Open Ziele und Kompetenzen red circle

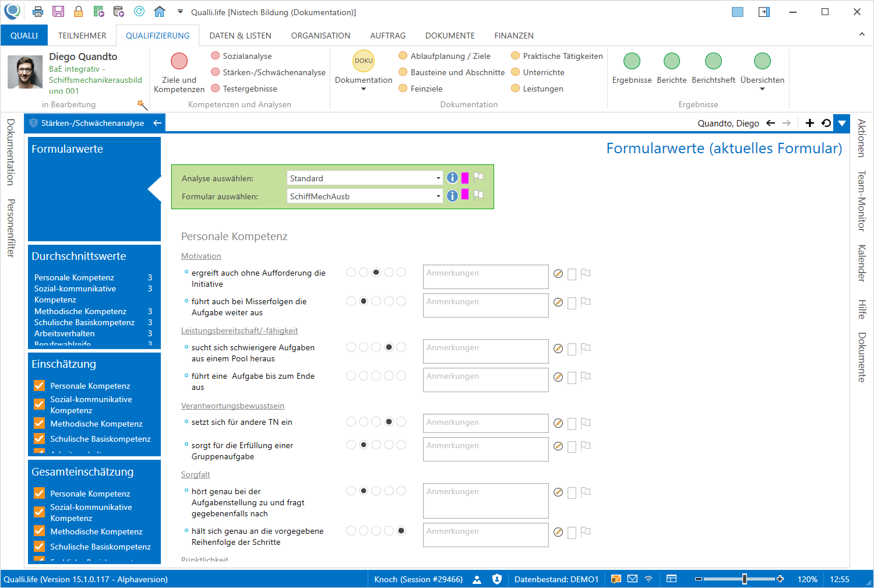click(x=179, y=61)
